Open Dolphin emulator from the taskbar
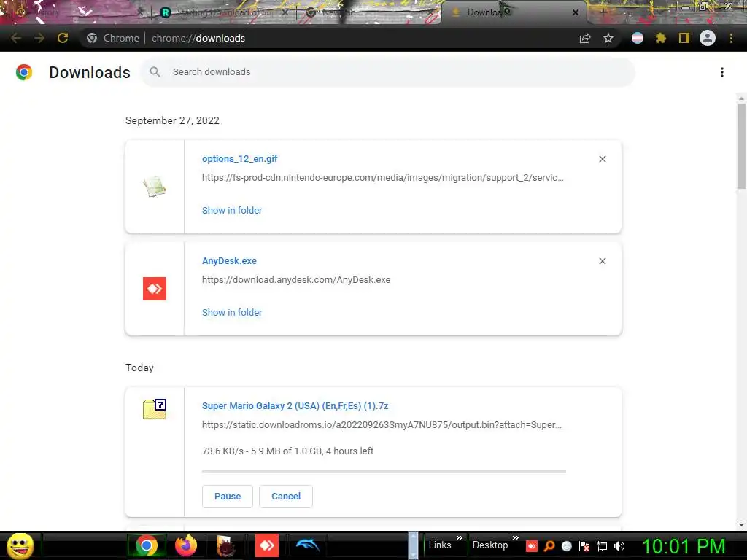The height and width of the screenshot is (560, 747). (x=307, y=545)
